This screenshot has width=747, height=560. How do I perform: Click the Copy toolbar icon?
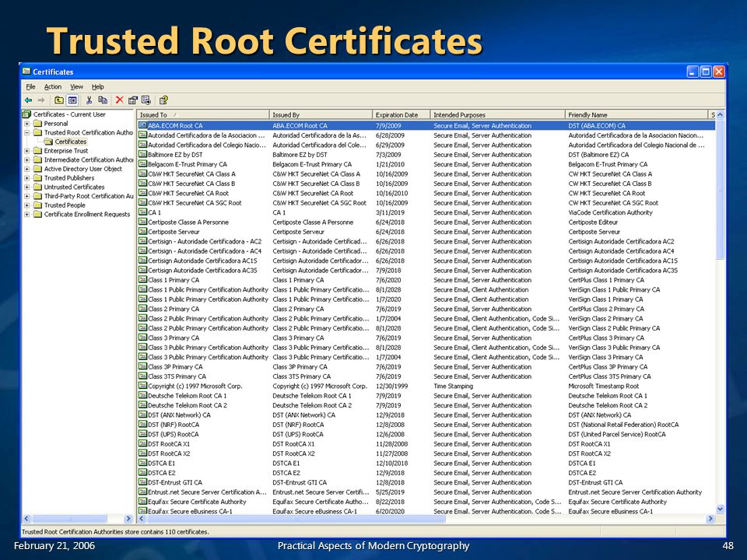click(103, 100)
